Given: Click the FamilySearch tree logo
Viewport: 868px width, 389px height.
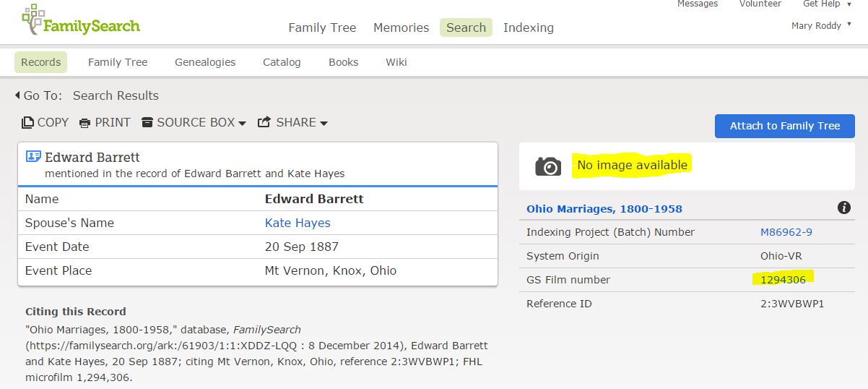Looking at the screenshot, I should (32, 20).
